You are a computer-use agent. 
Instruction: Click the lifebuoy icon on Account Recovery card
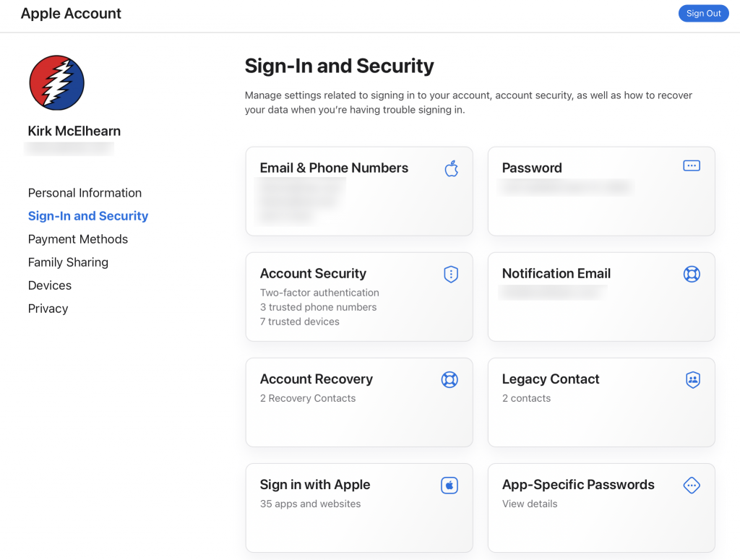pos(449,379)
